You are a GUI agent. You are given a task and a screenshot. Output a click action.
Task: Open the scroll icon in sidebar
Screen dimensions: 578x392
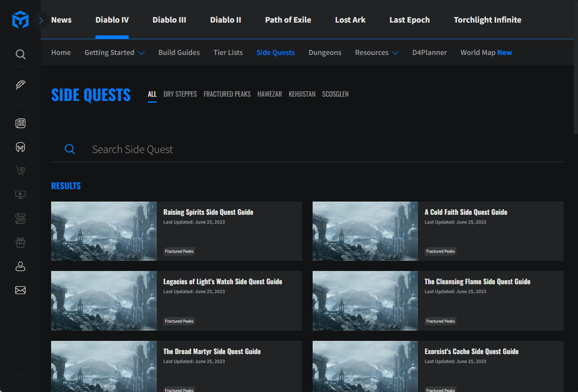tap(20, 219)
